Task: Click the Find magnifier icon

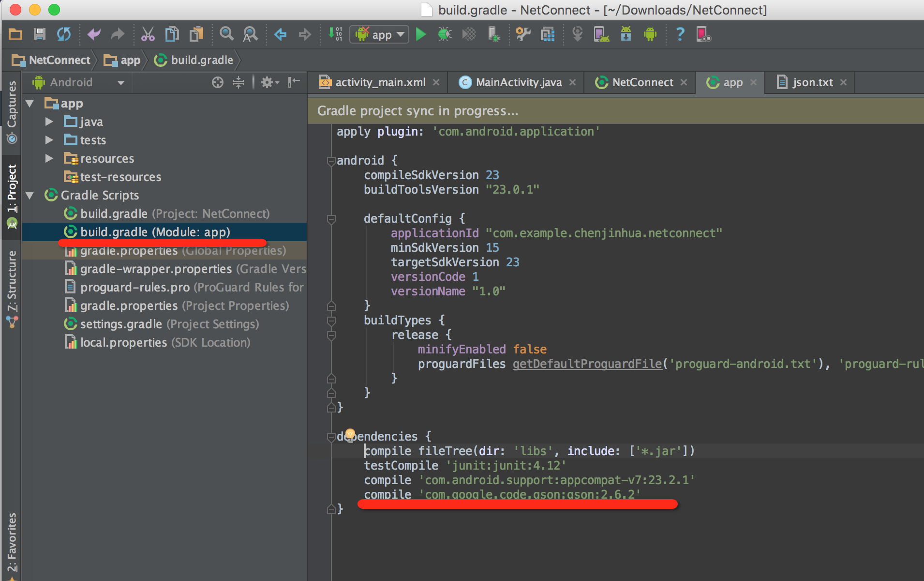Action: click(x=226, y=34)
